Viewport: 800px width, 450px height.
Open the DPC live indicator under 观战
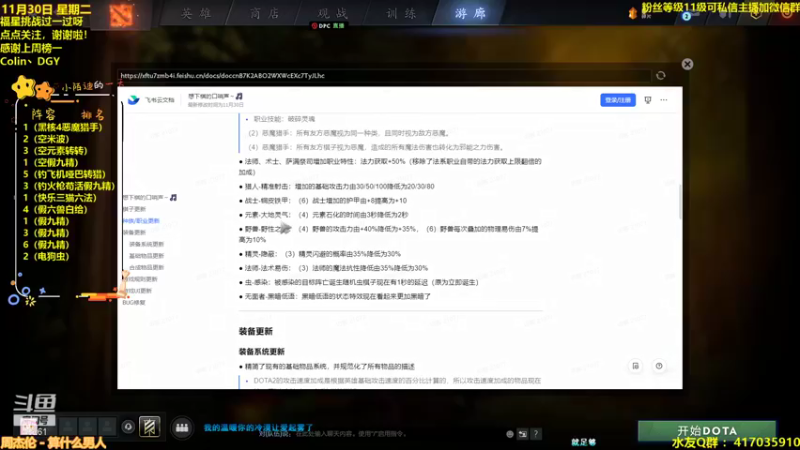point(328,26)
